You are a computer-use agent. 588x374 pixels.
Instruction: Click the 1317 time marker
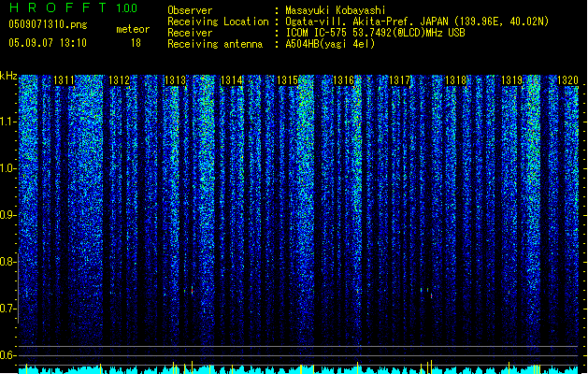click(400, 80)
